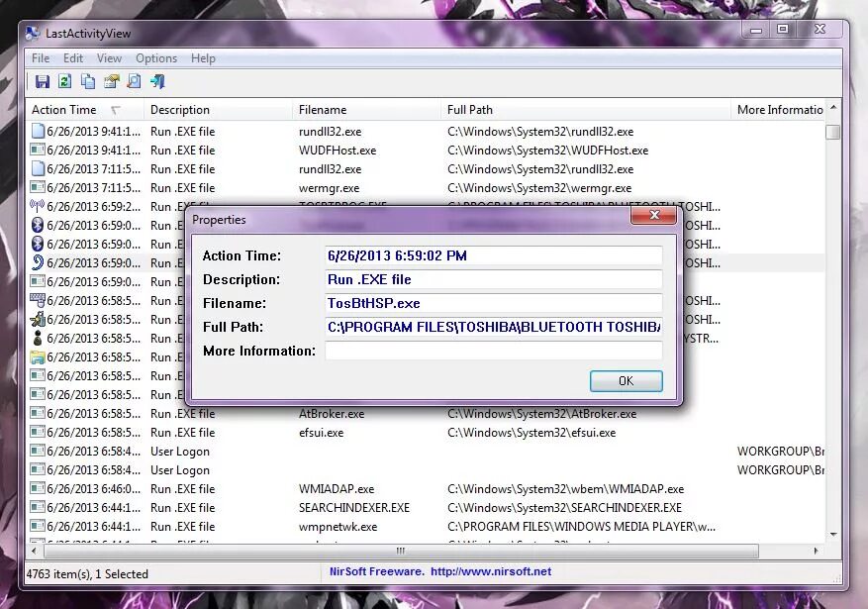Click the Save Selected Items toolbar icon

coord(43,82)
